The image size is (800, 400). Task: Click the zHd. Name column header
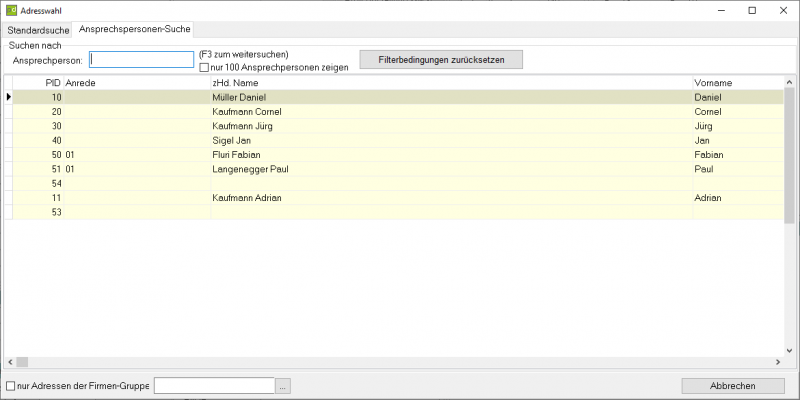[x=452, y=83]
